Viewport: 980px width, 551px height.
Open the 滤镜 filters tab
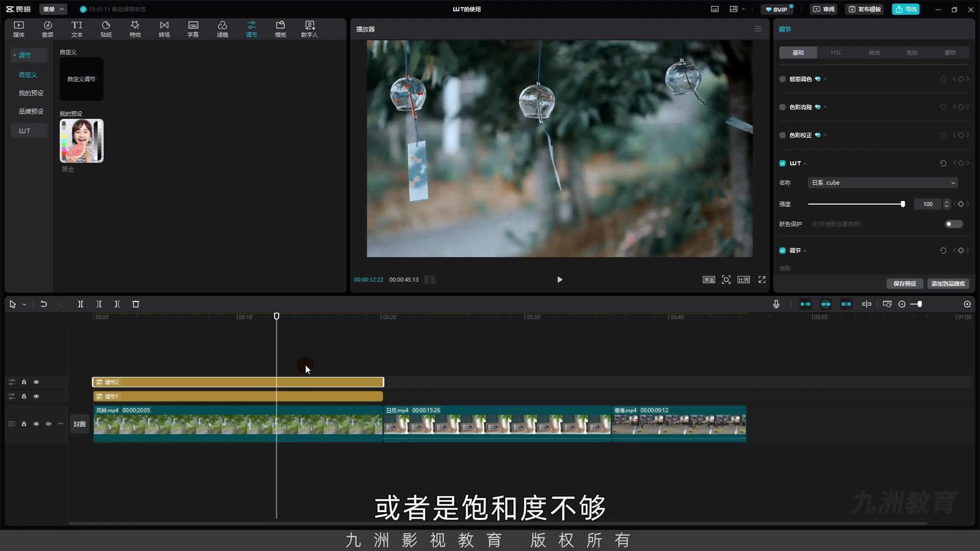(223, 29)
